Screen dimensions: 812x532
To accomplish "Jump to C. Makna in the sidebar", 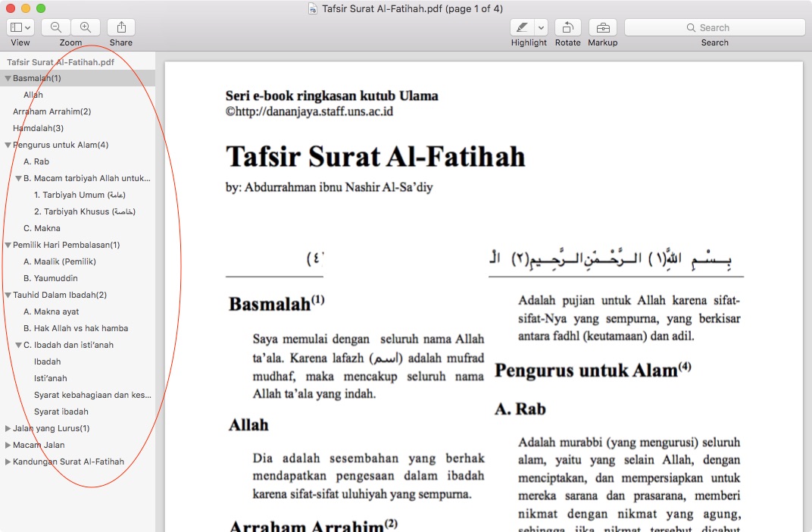I will pyautogui.click(x=42, y=228).
